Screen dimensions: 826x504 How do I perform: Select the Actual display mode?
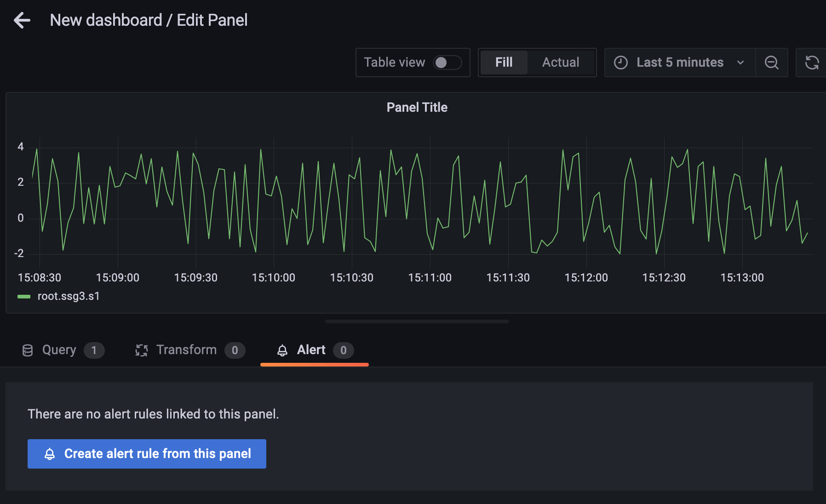[x=561, y=63]
